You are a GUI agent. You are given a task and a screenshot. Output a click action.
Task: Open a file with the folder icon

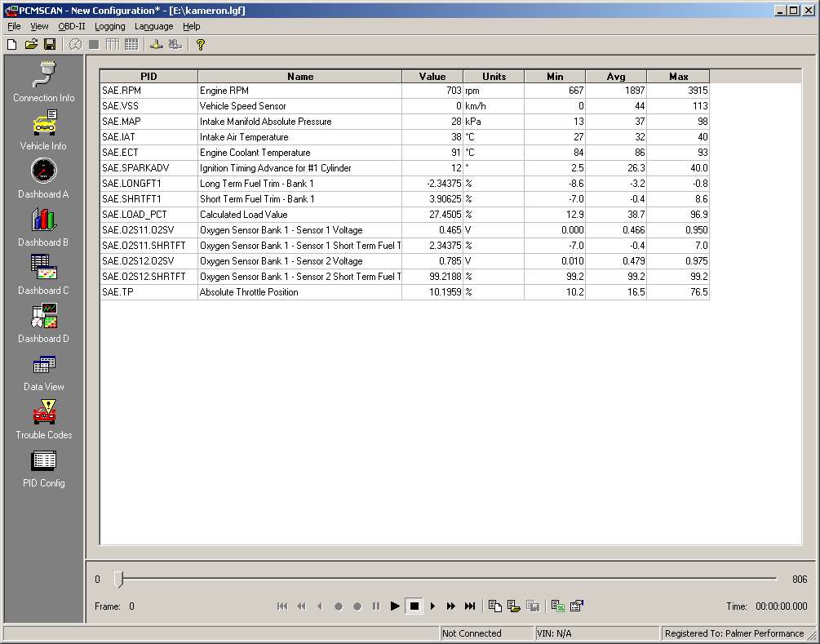tap(31, 44)
